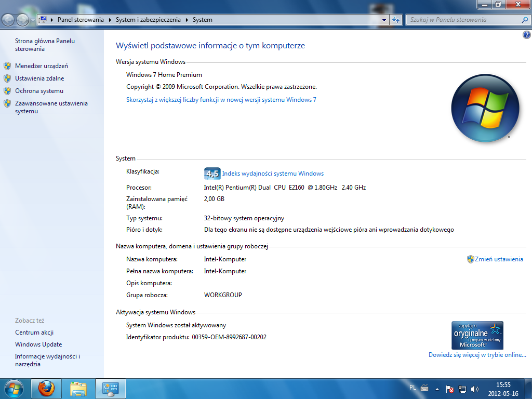Click shield icon beside Zmień ustawienia
532x399 pixels.
tap(470, 259)
